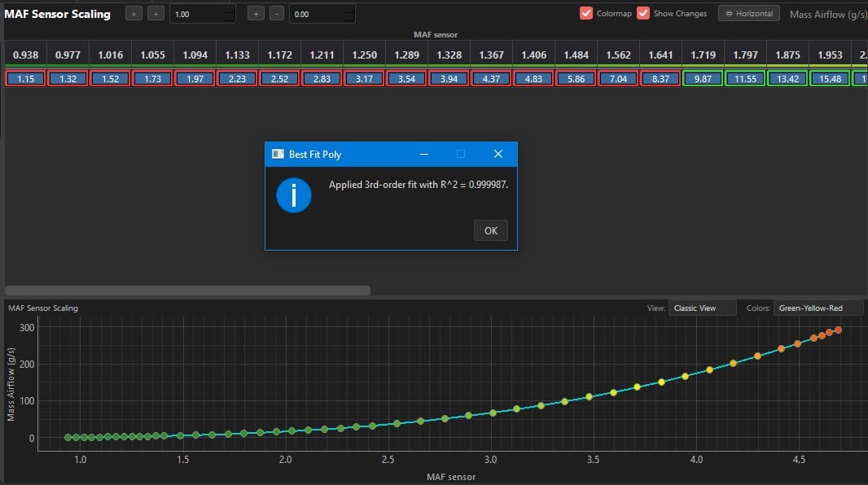Screen dimensions: 868x485
Task: Select the cell with value 4.37
Action: (x=491, y=79)
